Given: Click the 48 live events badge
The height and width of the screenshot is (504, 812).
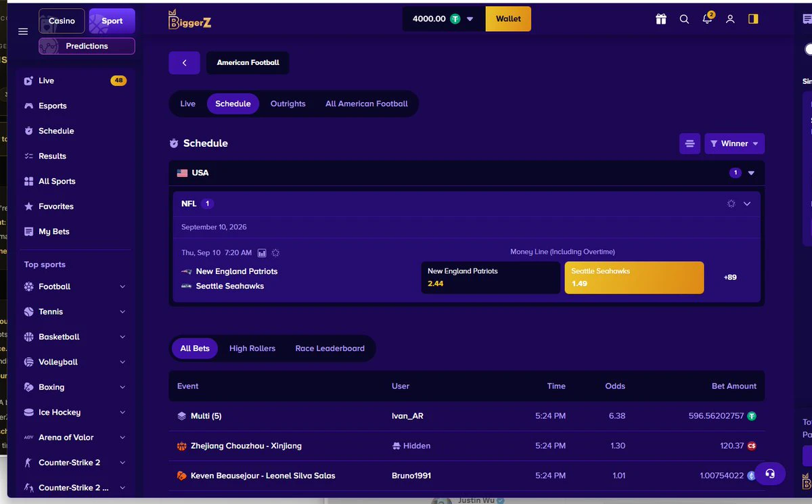Looking at the screenshot, I should pyautogui.click(x=118, y=81).
